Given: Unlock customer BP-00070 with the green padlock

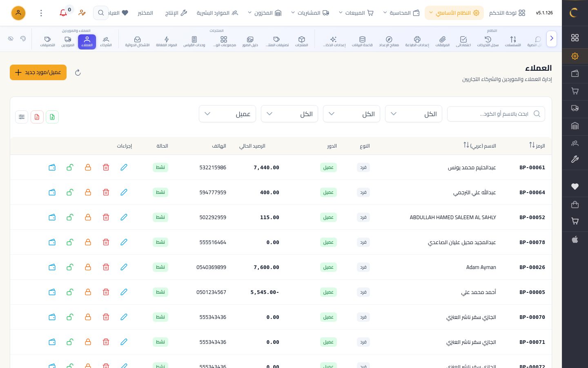Looking at the screenshot, I should (x=70, y=317).
